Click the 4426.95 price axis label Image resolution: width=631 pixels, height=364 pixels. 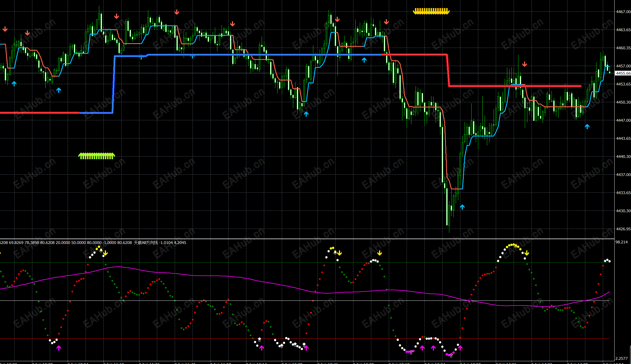pos(623,229)
